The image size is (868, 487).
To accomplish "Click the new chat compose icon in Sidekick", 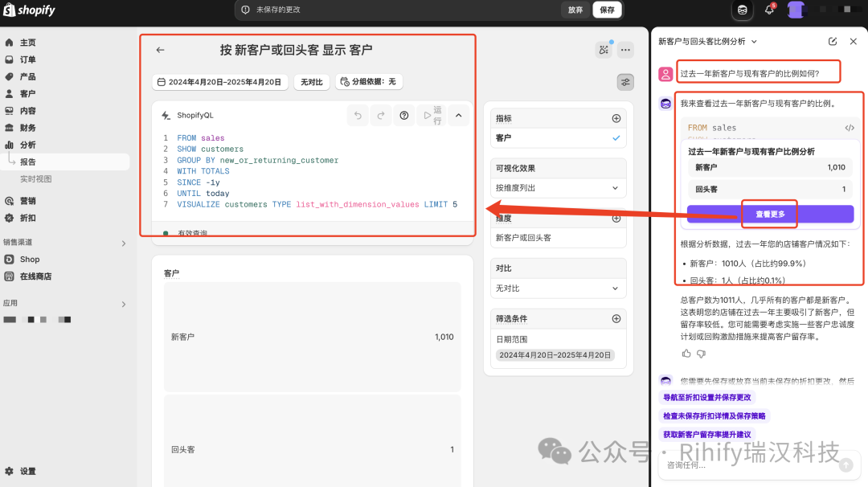I will point(833,42).
